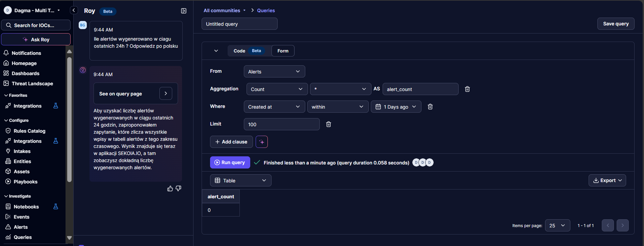Image resolution: width=644 pixels, height=246 pixels.
Task: Collapse sidebar with the back chevron
Action: (x=74, y=10)
